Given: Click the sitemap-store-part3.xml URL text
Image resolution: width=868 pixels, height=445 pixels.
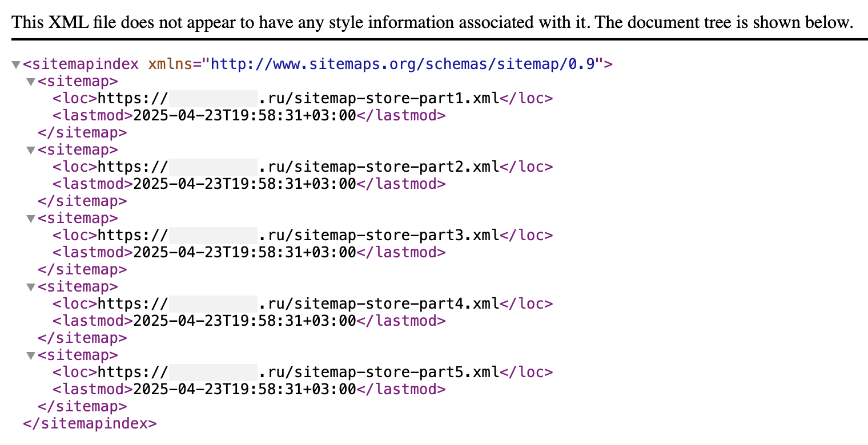Looking at the screenshot, I should [299, 235].
